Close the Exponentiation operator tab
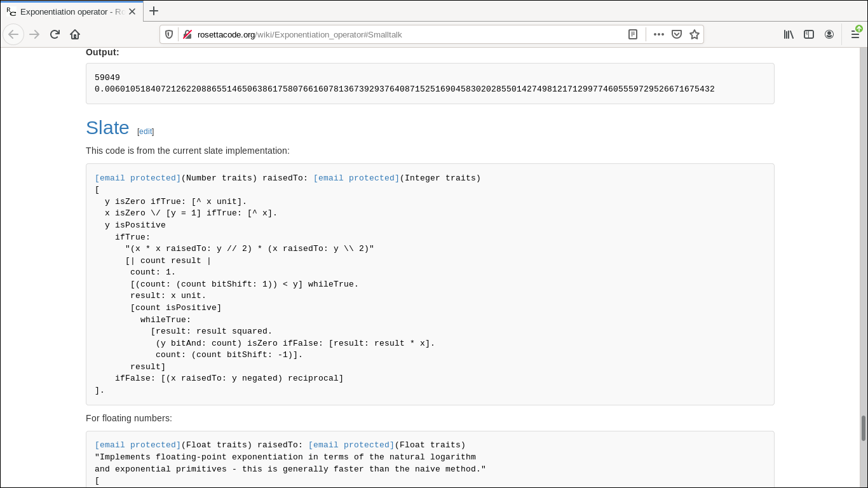Viewport: 868px width, 488px height. pyautogui.click(x=132, y=11)
